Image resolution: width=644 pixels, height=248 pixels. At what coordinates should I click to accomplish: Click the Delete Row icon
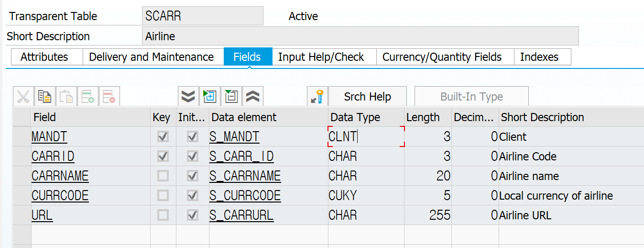[109, 97]
